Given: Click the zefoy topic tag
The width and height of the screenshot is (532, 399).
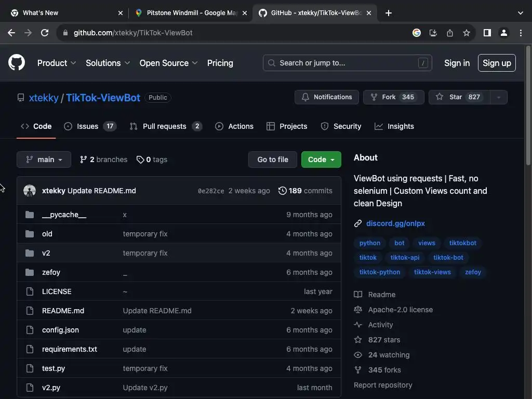Looking at the screenshot, I should (x=473, y=272).
